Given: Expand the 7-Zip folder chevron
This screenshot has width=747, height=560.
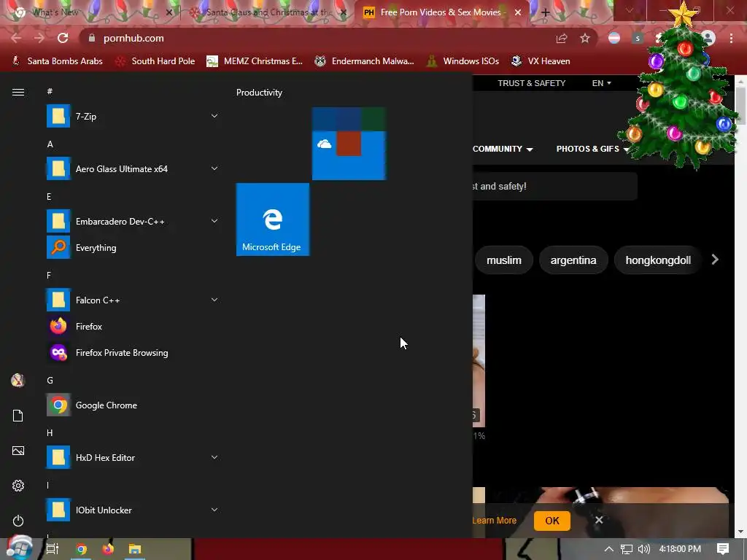Looking at the screenshot, I should point(214,116).
